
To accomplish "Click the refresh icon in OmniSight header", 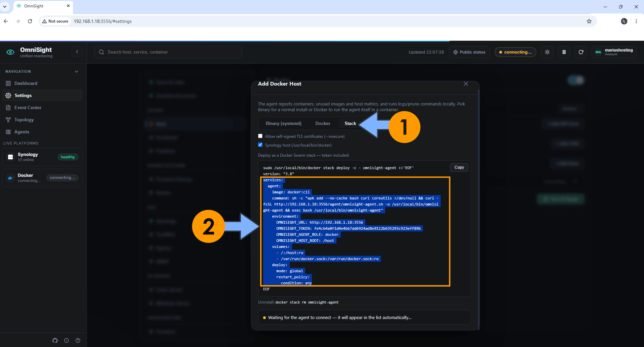I will (581, 52).
